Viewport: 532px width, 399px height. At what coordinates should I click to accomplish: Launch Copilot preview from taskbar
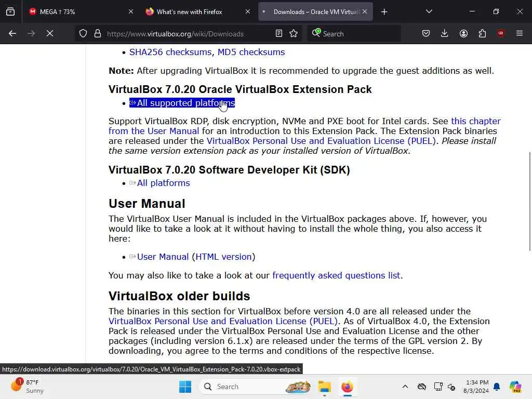(x=515, y=387)
